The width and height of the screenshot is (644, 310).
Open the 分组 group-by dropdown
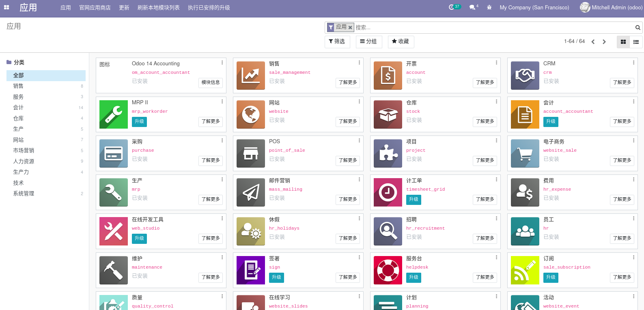[368, 42]
